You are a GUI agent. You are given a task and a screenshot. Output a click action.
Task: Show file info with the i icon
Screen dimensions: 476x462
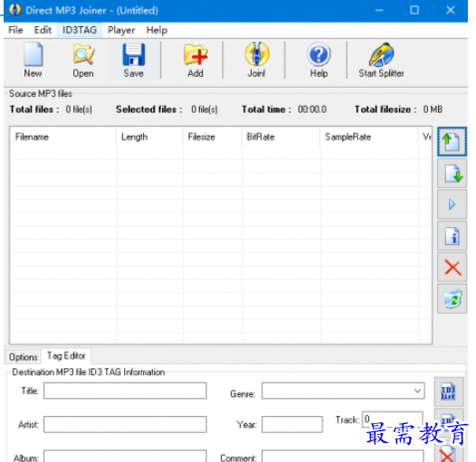452,236
